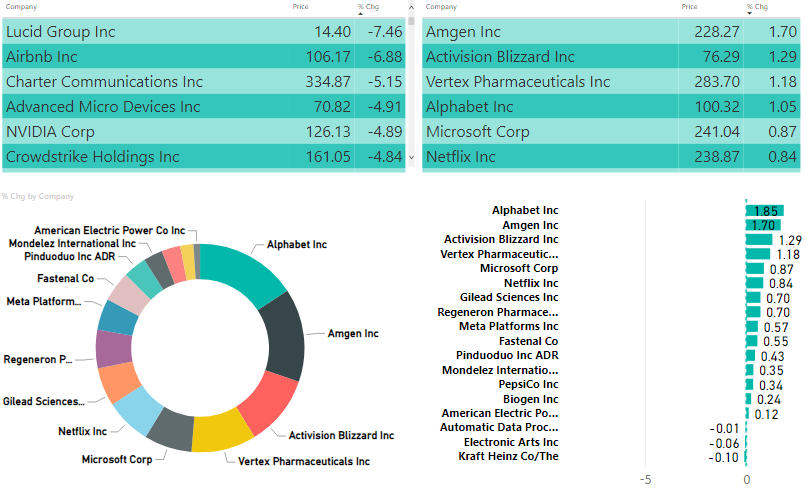This screenshot has width=806, height=491.
Task: Click Alphabet price 100.32 cell
Action: coord(717,106)
